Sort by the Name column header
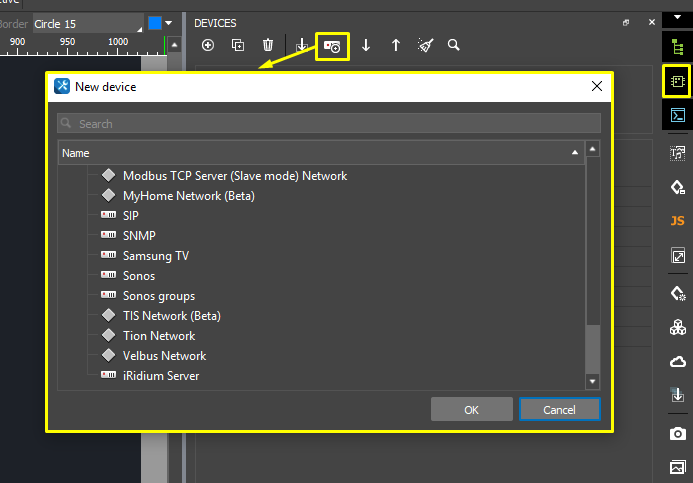Viewport: 693px width, 483px height. [x=321, y=153]
